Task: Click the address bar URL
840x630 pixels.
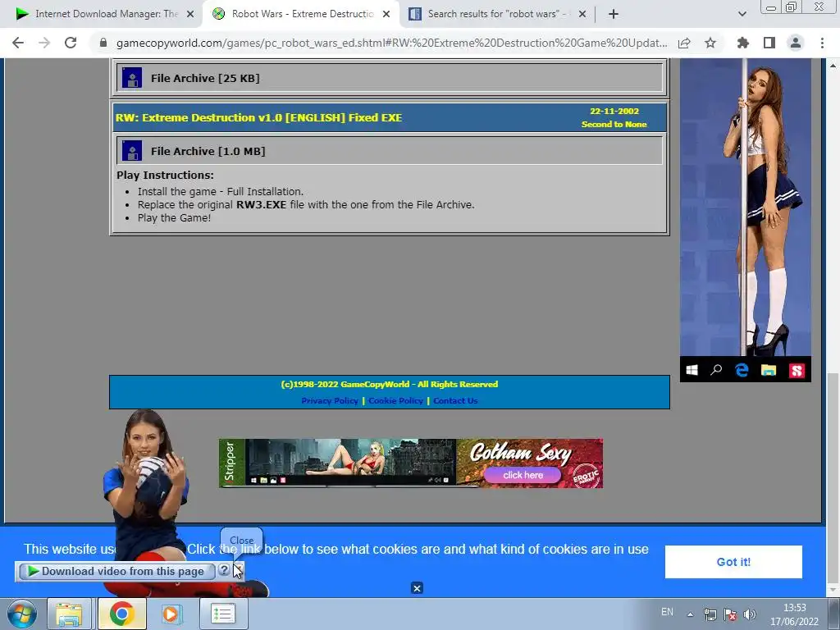Action: (x=391, y=43)
